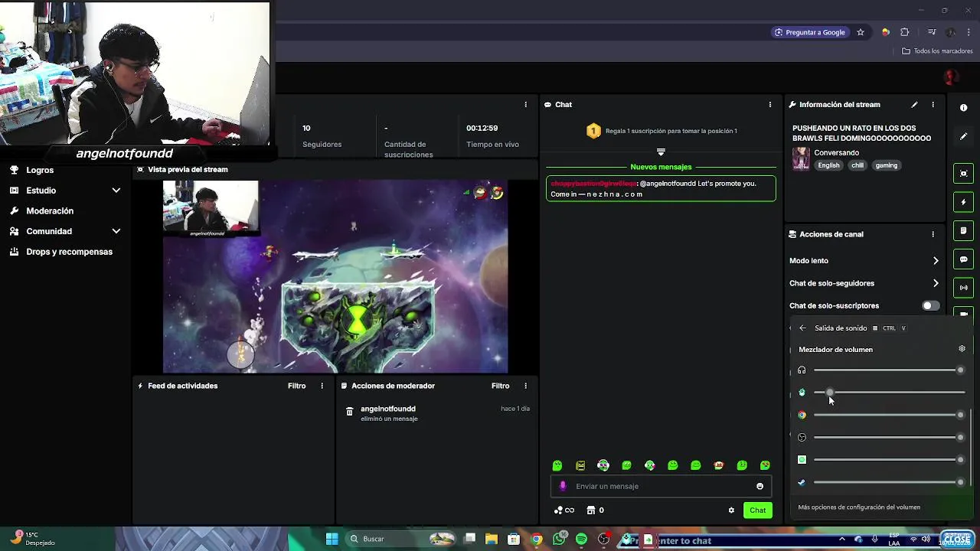980x551 pixels.
Task: Click the Seguidores count stat
Action: (x=322, y=135)
